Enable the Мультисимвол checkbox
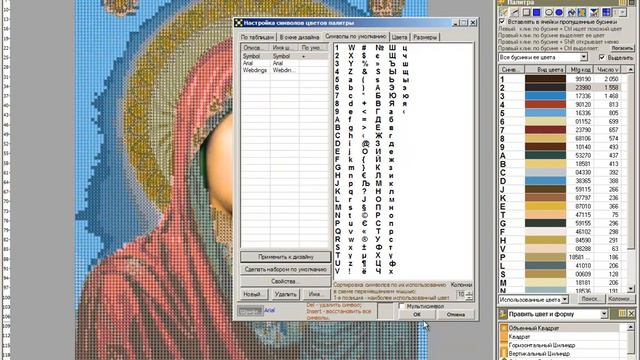This screenshot has height=360, width=640. (402, 306)
